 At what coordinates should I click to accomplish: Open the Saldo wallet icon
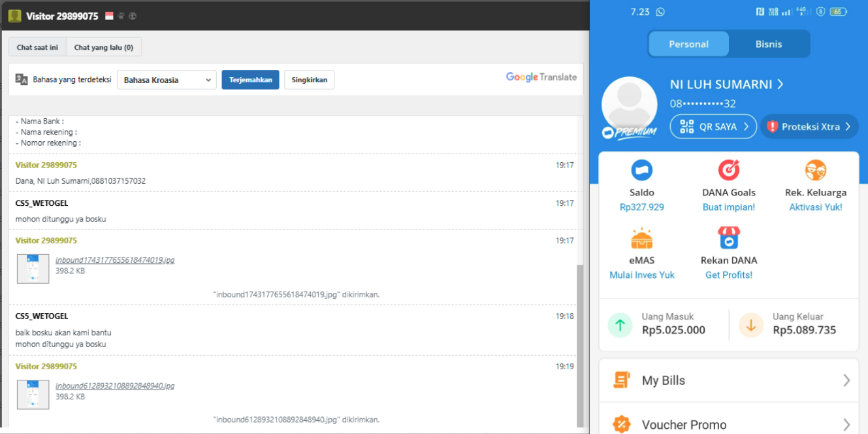(642, 170)
